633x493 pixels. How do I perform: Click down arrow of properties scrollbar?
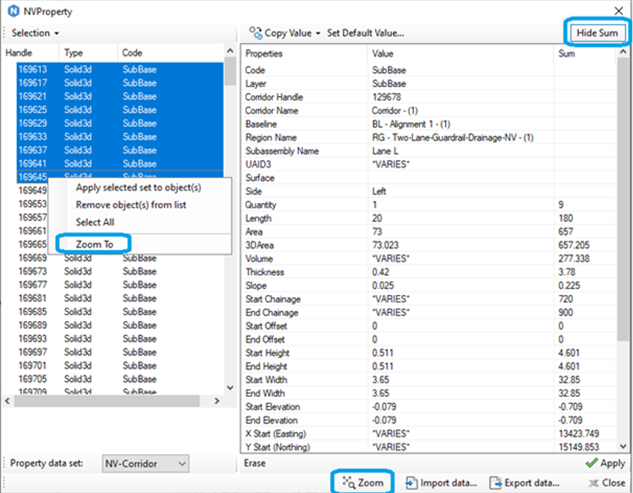point(623,446)
